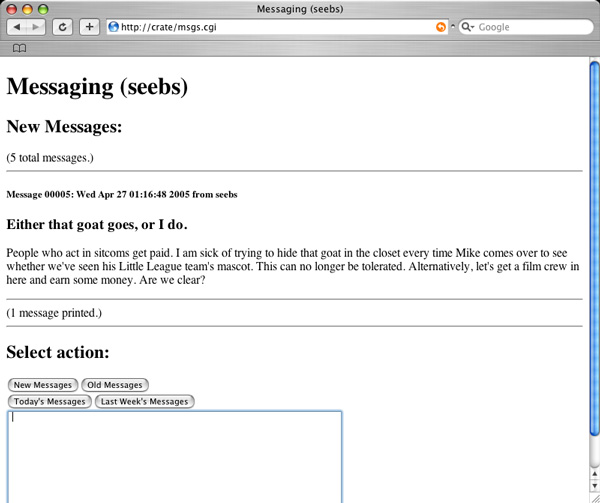This screenshot has height=503, width=600.
Task: Click the window resize grip corner
Action: [593, 497]
